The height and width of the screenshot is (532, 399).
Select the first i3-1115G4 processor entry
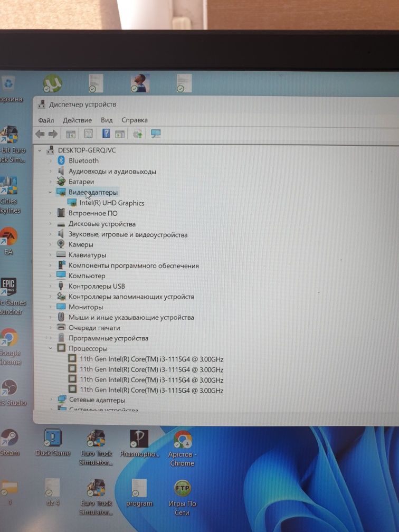(151, 359)
